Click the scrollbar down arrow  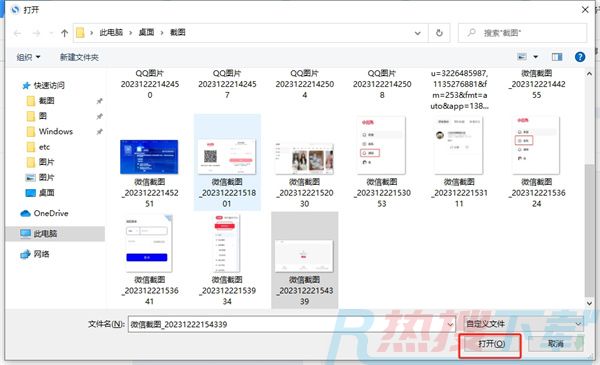590,303
